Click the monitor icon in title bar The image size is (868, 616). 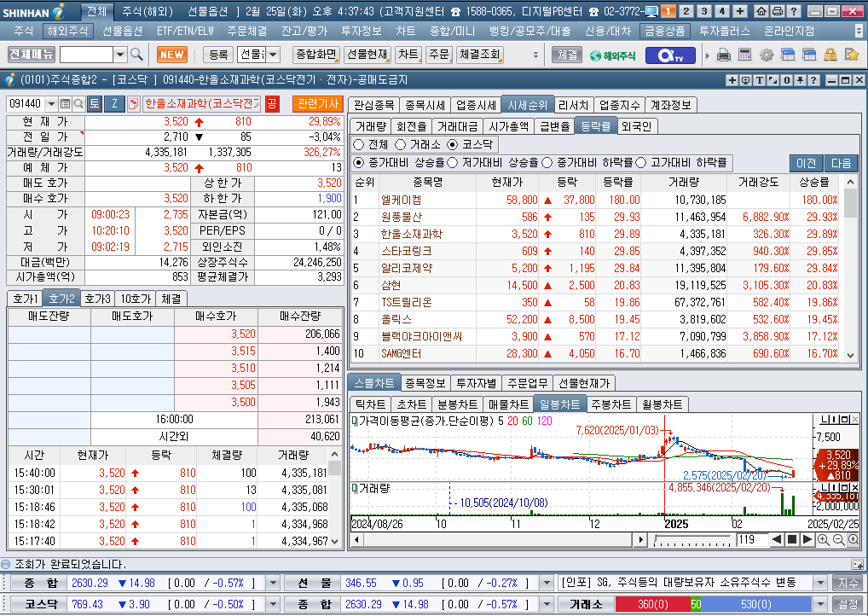point(651,11)
